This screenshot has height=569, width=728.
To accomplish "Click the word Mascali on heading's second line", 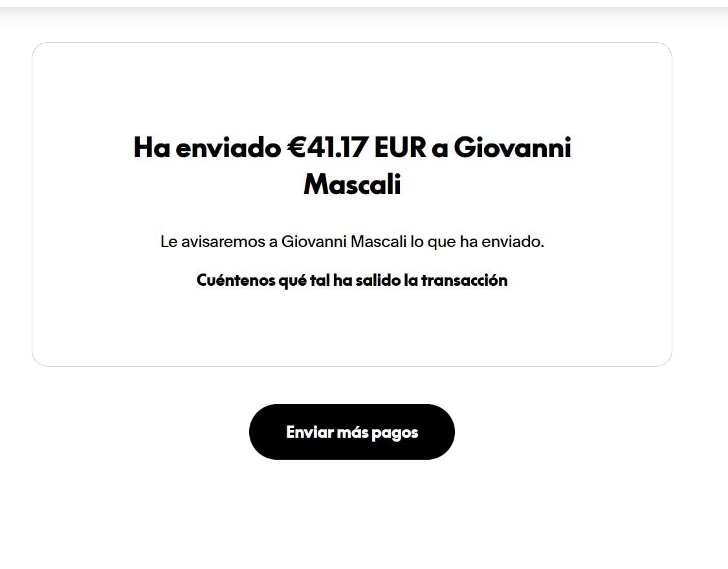I will (352, 184).
